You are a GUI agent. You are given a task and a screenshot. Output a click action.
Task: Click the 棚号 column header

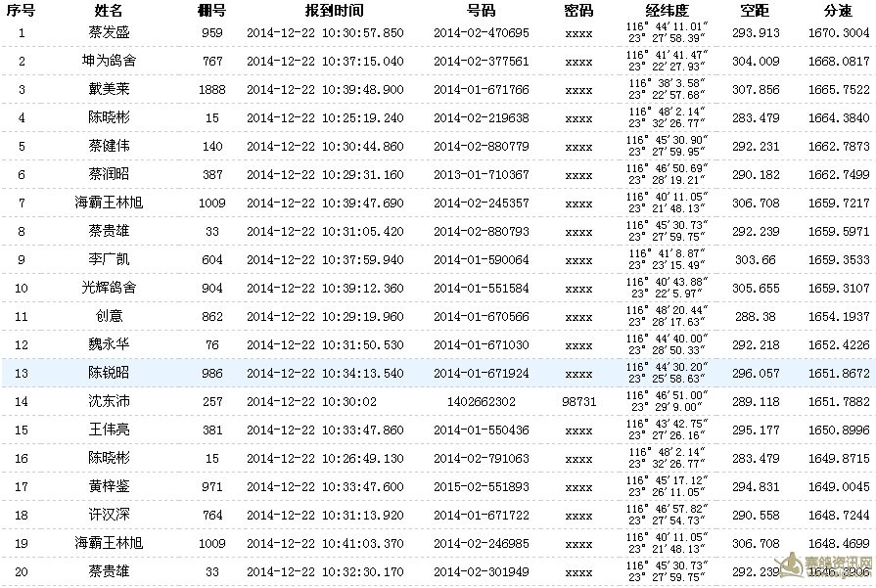(212, 11)
